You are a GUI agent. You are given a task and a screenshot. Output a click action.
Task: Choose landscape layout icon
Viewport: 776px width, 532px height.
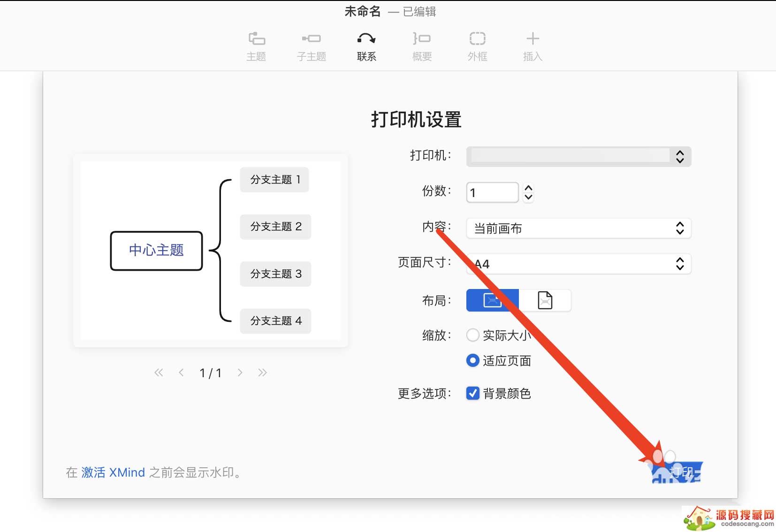coord(492,300)
